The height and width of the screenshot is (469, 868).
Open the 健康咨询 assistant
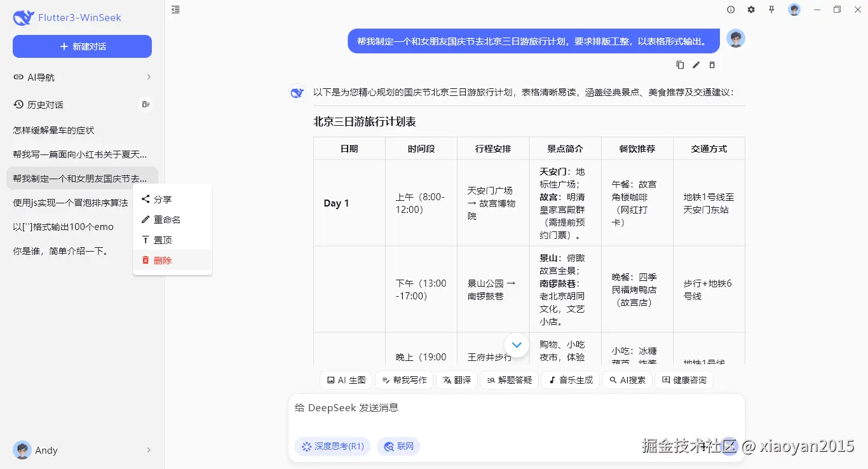(x=684, y=379)
